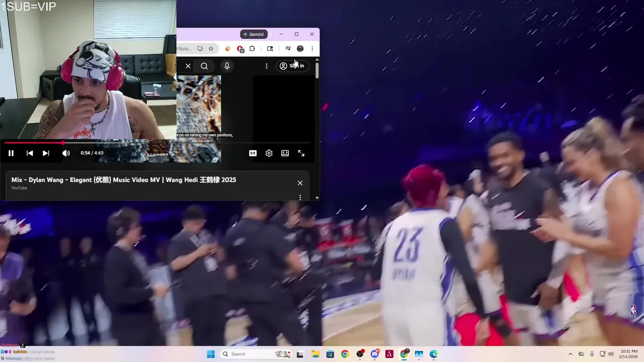Open the red A app on taskbar
Screen dimensions: 644x362
point(389,354)
